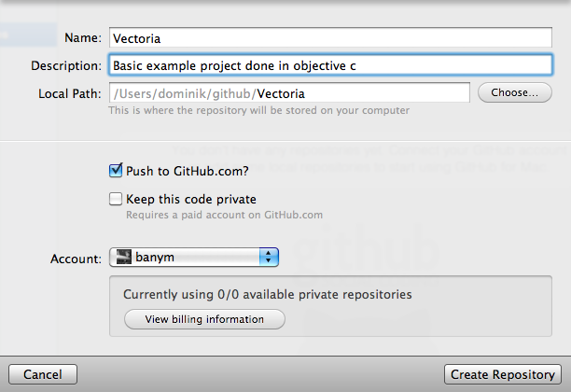571x392 pixels.
Task: Open View billing information
Action: coord(204,319)
